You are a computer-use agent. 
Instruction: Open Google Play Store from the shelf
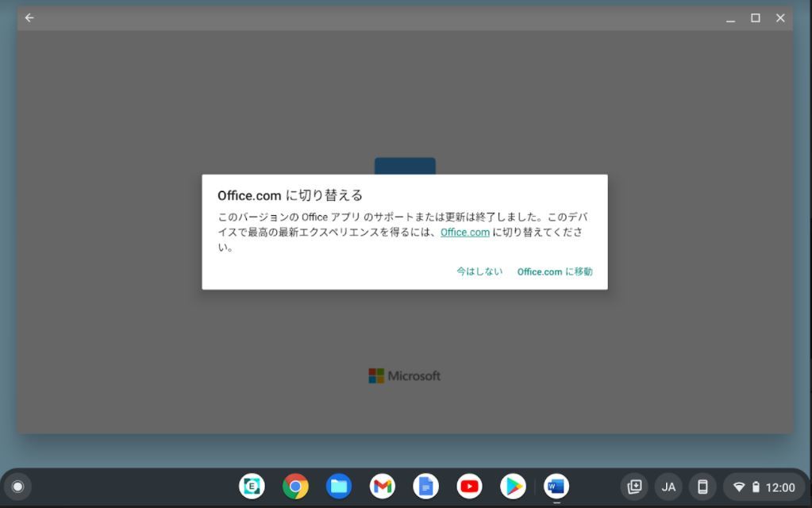513,486
